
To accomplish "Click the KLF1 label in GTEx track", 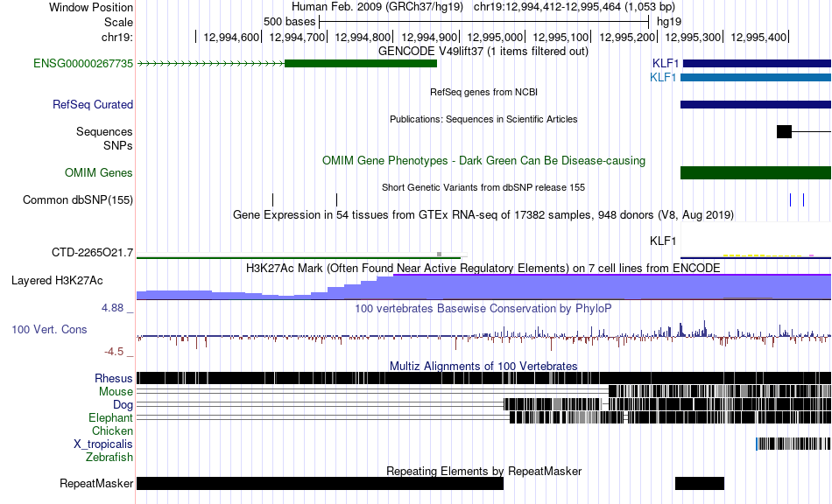I will (x=663, y=241).
